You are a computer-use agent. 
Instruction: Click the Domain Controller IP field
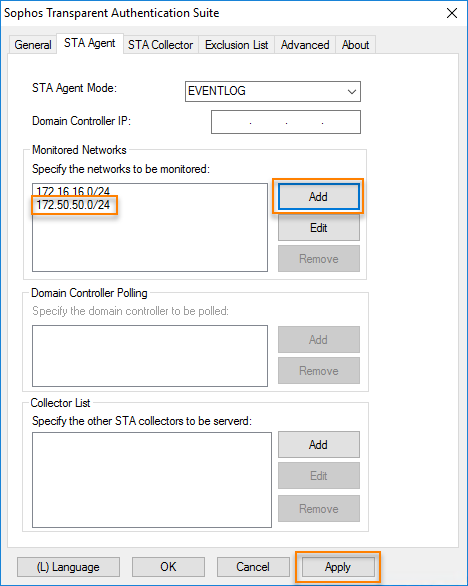[286, 122]
